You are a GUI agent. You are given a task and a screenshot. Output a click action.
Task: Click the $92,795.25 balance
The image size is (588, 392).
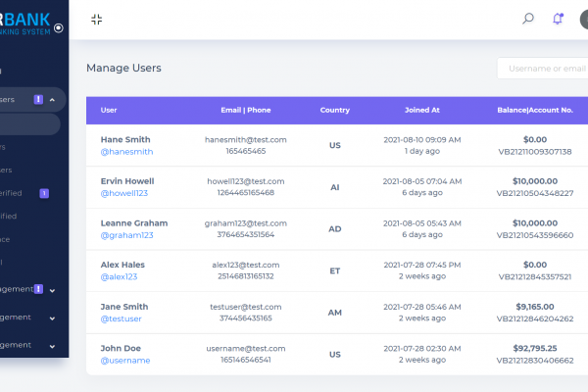(535, 349)
